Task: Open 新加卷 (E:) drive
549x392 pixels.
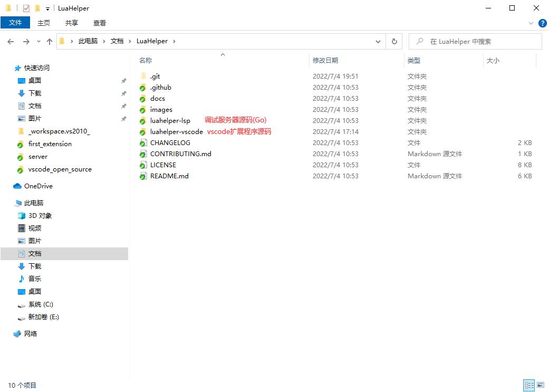Action: 43,317
